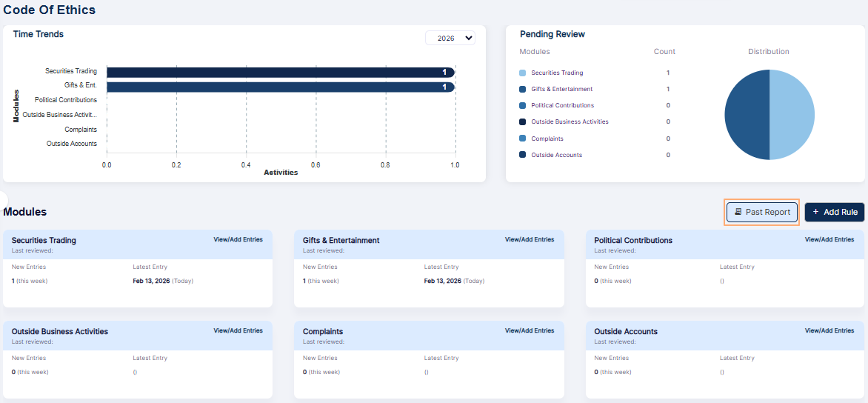Viewport: 868px width, 403px height.
Task: Select the Gifts & Ent. bar in chart
Action: pos(280,87)
